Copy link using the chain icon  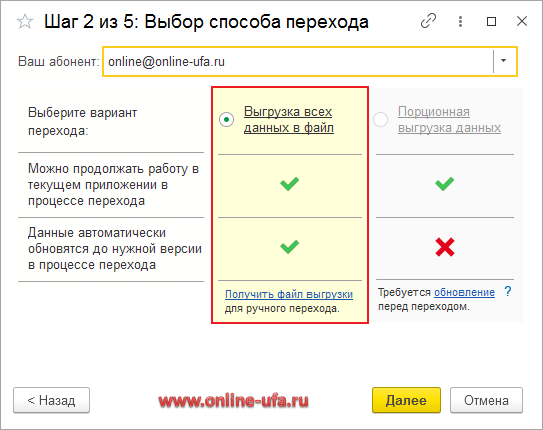coord(428,21)
